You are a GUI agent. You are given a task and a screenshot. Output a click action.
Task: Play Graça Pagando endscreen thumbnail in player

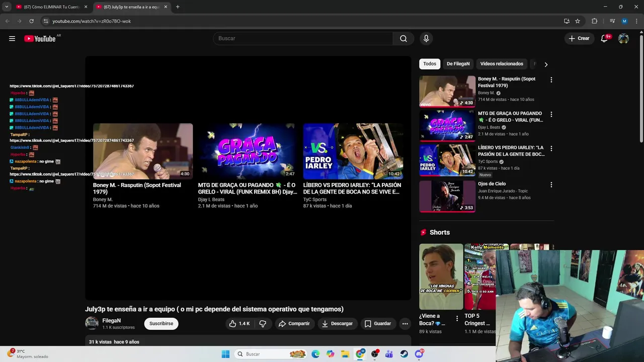click(248, 151)
